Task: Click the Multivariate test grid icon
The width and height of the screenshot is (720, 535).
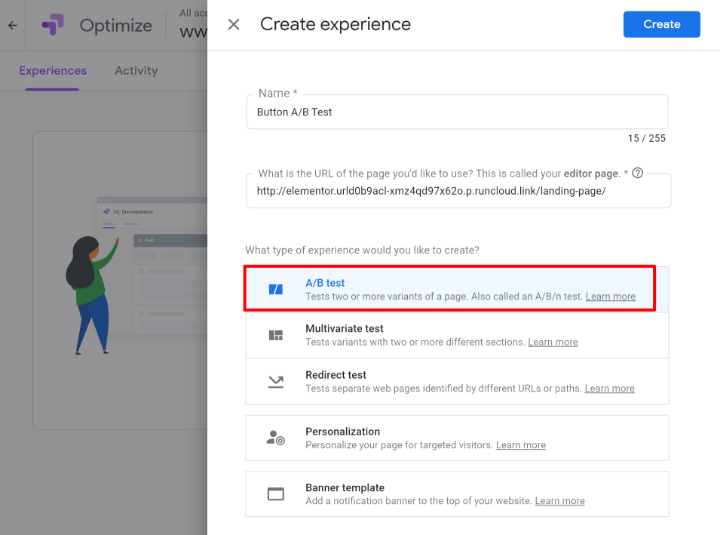Action: click(x=276, y=335)
